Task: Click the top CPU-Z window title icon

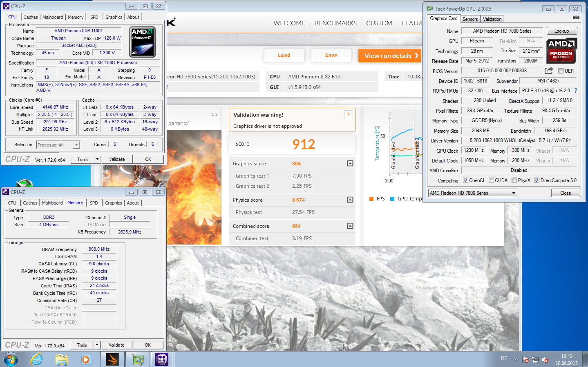Action: pos(6,6)
